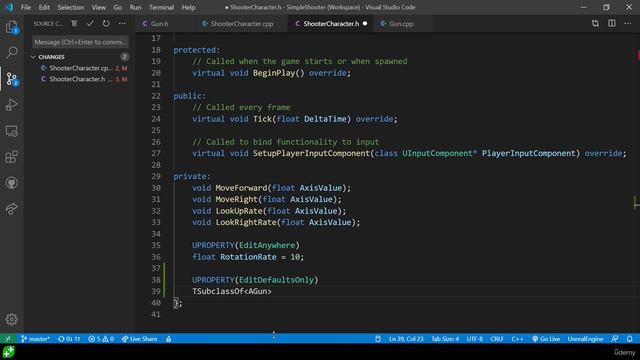Change the Tab Size: 4 setting
The width and height of the screenshot is (640, 360).
point(445,339)
